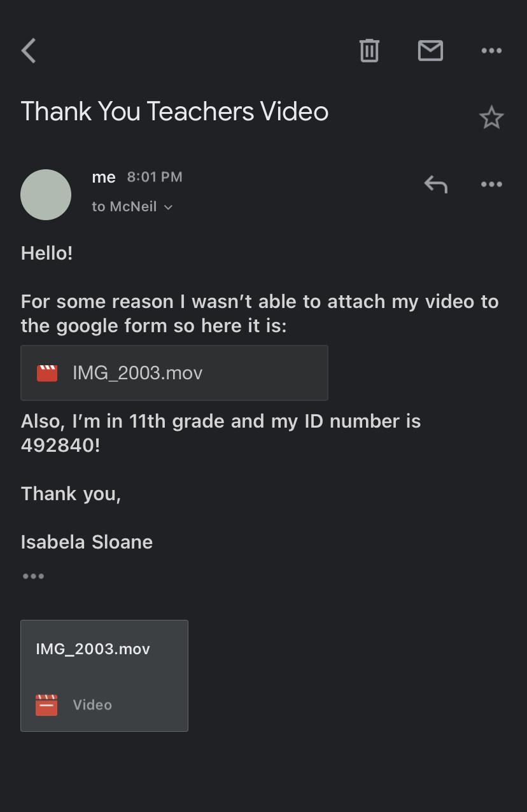Screen dimensions: 527x812
Task: Tap the sender name 'me'
Action: tap(104, 178)
